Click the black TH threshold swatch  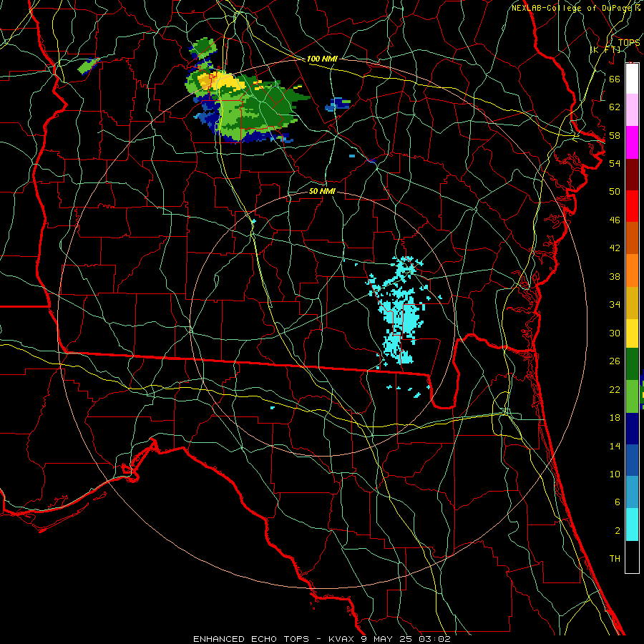pos(632,557)
